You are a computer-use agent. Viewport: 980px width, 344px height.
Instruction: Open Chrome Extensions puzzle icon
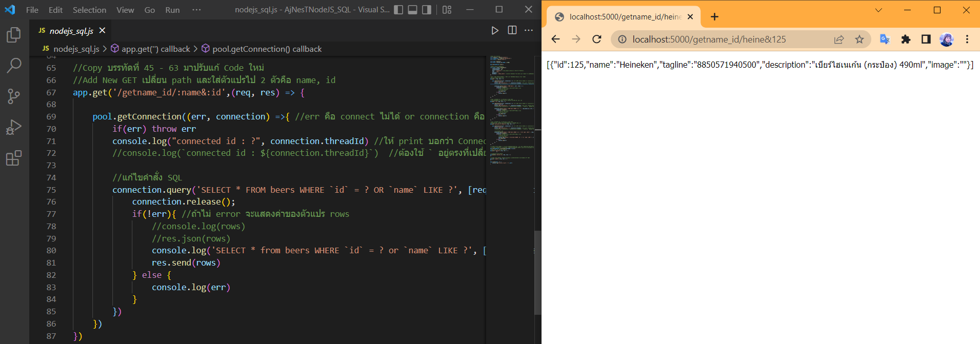tap(906, 39)
